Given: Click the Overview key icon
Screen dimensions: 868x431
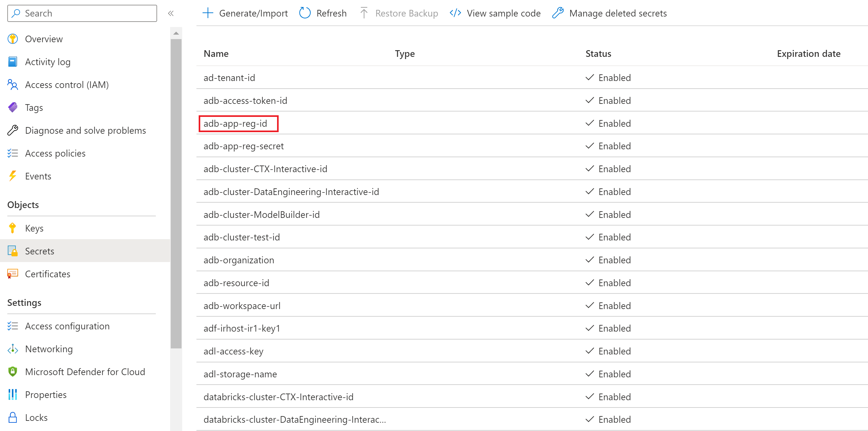Looking at the screenshot, I should pos(13,39).
